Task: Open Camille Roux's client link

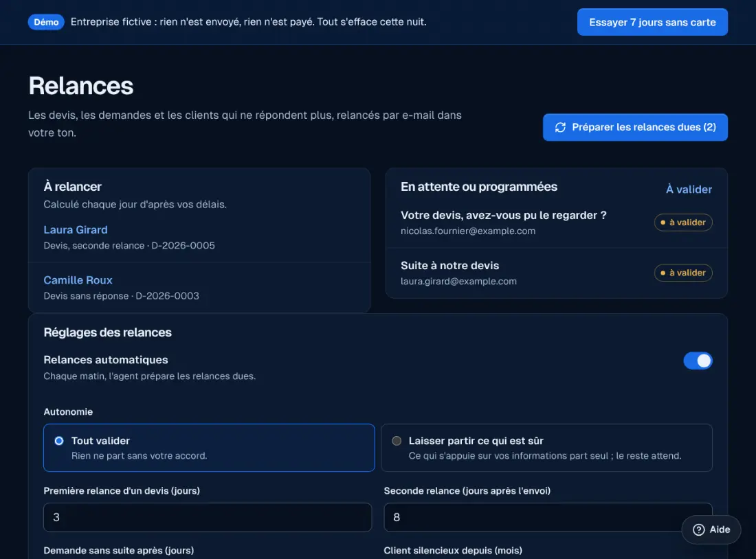Action: click(x=78, y=280)
